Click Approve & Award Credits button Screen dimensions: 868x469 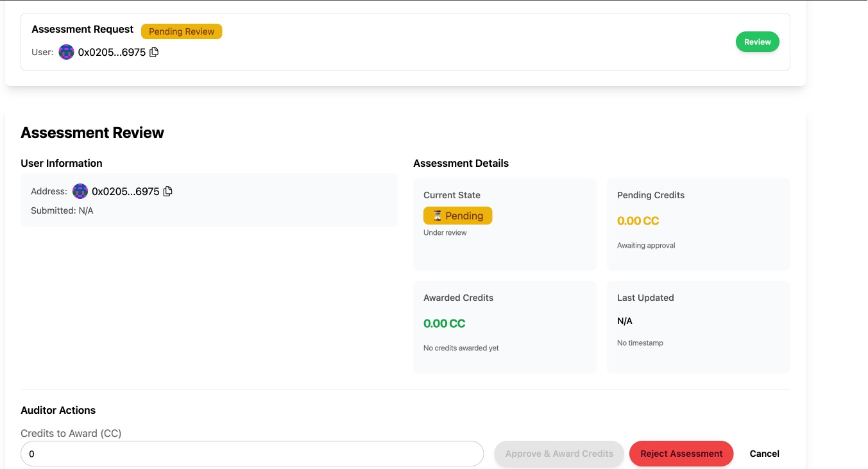pyautogui.click(x=559, y=454)
